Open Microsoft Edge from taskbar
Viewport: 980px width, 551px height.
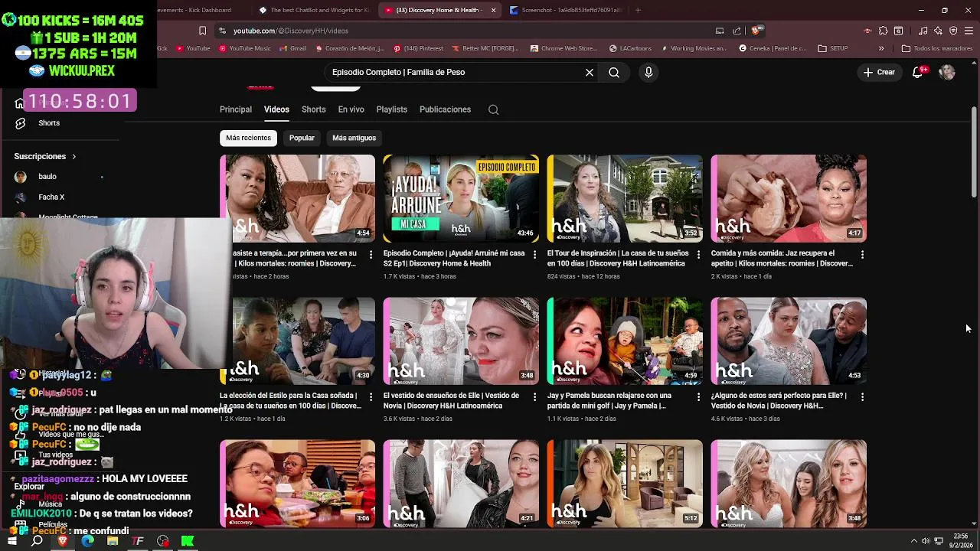click(87, 541)
